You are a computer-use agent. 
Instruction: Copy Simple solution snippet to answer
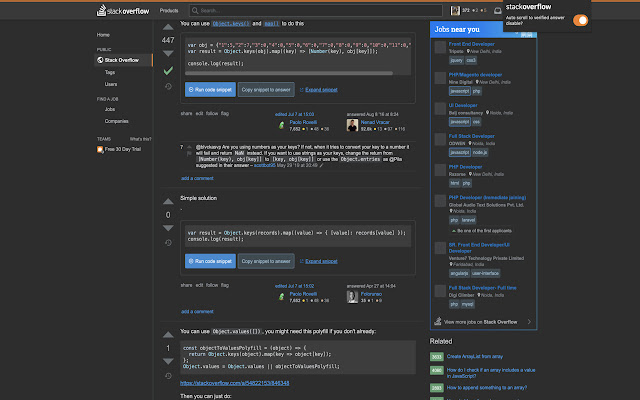click(x=266, y=261)
